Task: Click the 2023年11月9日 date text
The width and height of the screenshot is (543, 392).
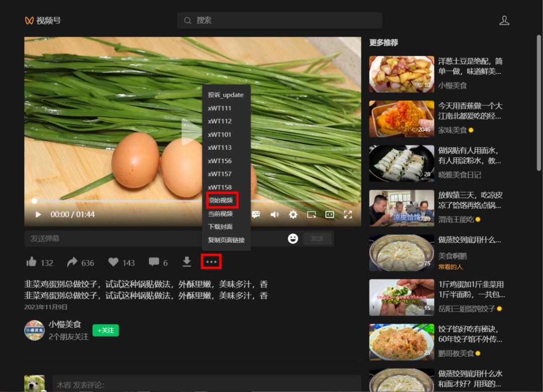Action: coord(46,307)
